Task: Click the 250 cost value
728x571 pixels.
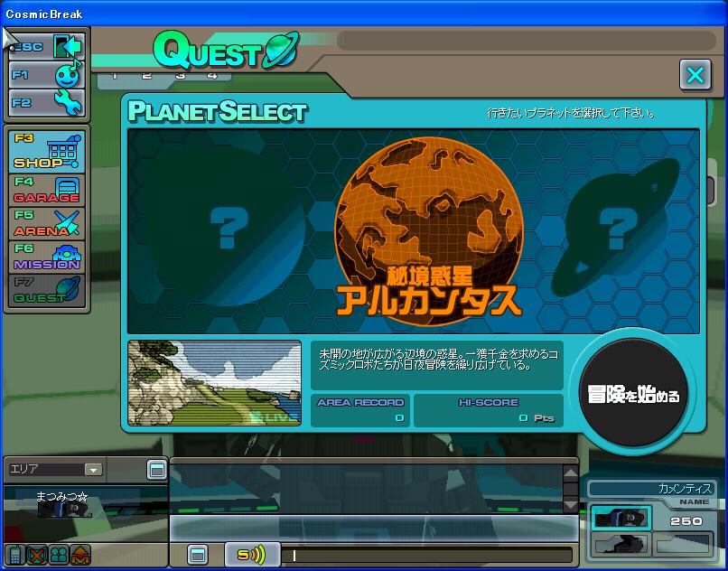Action: tap(686, 521)
